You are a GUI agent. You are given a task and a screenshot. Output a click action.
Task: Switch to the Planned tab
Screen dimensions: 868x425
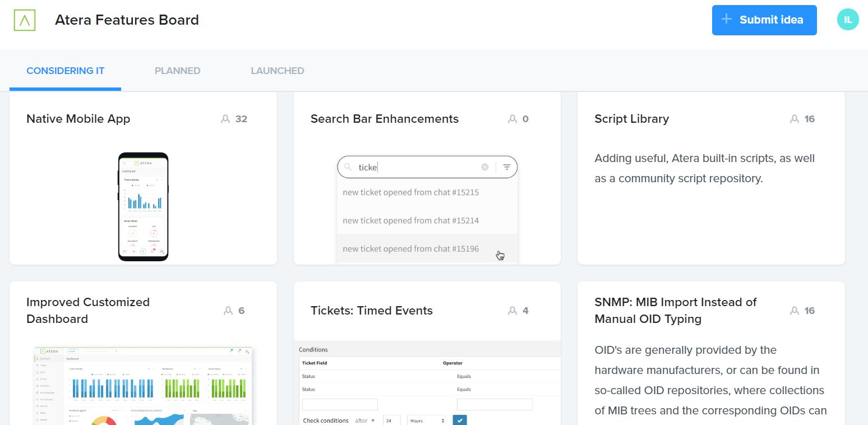(x=177, y=71)
